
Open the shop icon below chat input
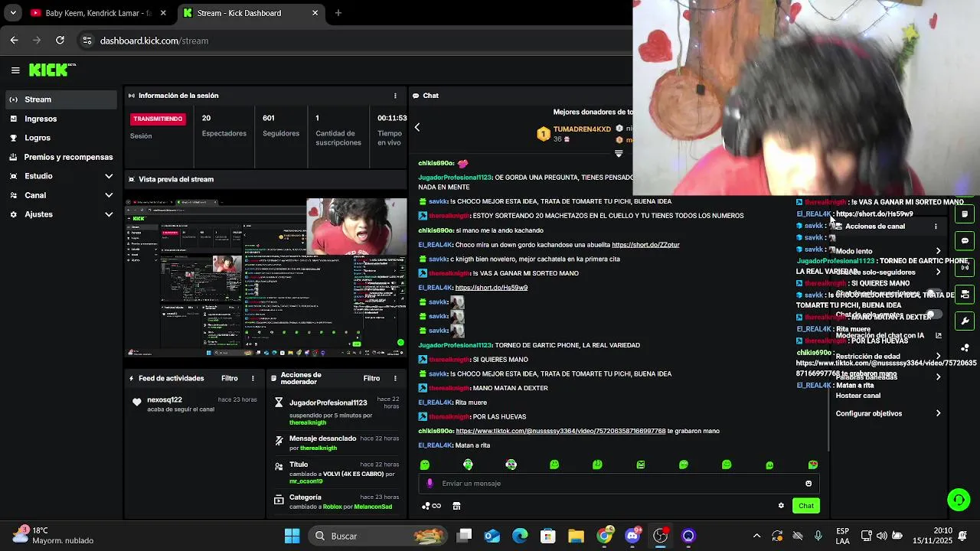pos(456,506)
